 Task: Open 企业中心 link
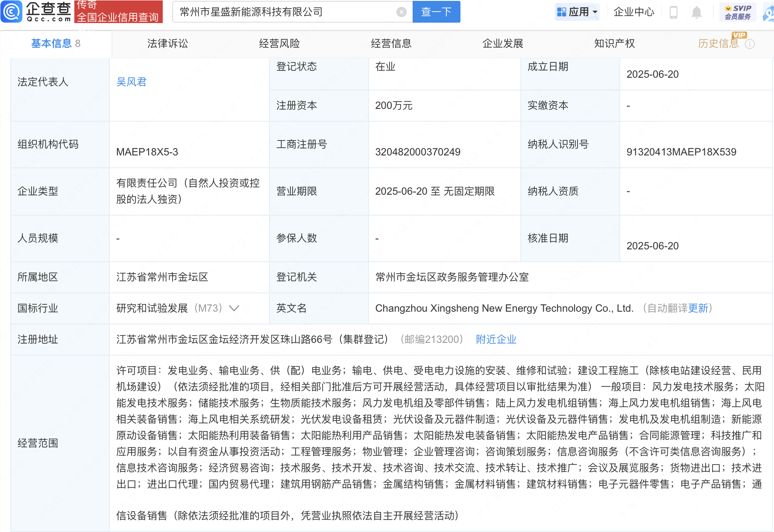tap(634, 12)
